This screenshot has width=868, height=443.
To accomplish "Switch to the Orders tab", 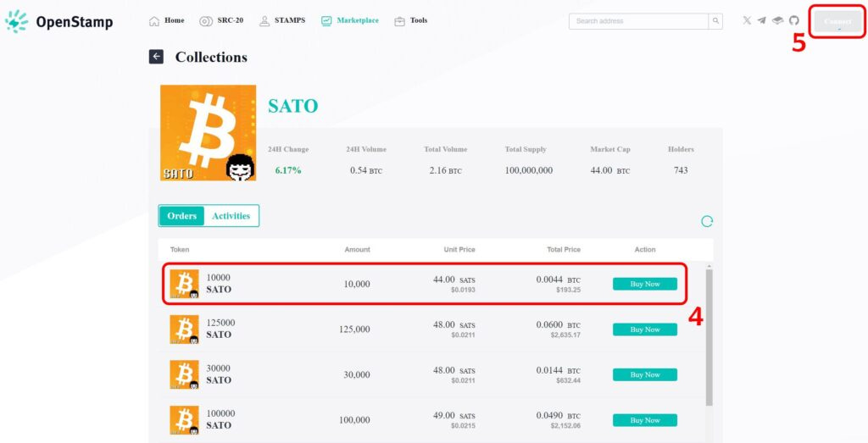I will pos(181,216).
